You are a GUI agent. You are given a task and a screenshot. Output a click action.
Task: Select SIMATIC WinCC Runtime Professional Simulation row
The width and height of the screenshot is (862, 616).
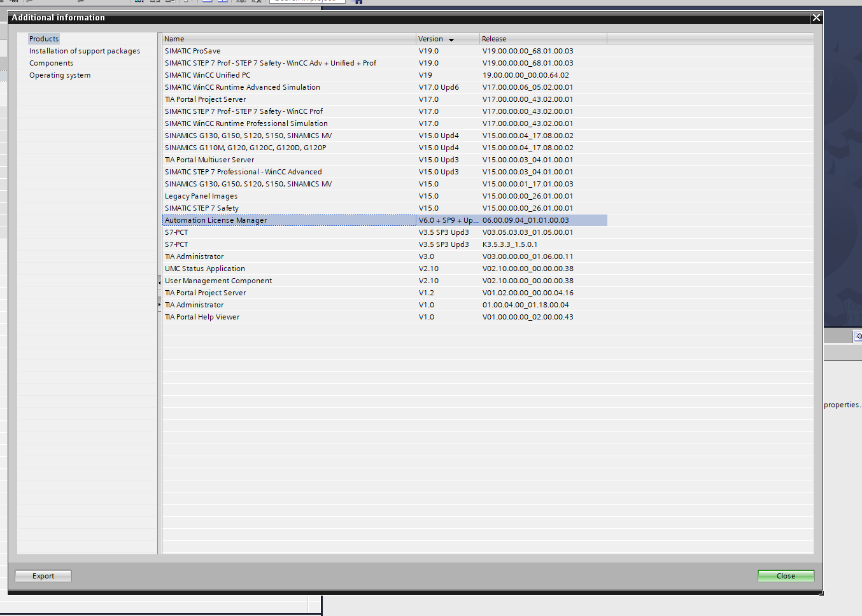click(x=385, y=123)
